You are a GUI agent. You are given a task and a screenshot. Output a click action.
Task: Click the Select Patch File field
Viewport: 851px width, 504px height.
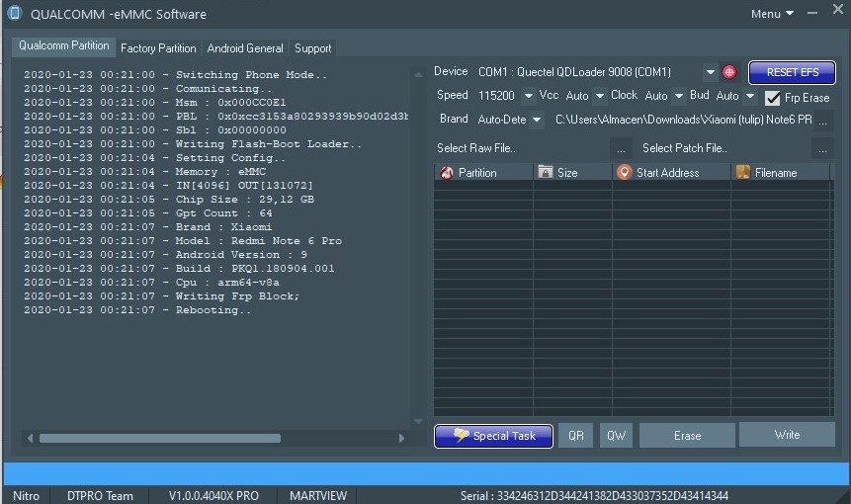(x=725, y=148)
